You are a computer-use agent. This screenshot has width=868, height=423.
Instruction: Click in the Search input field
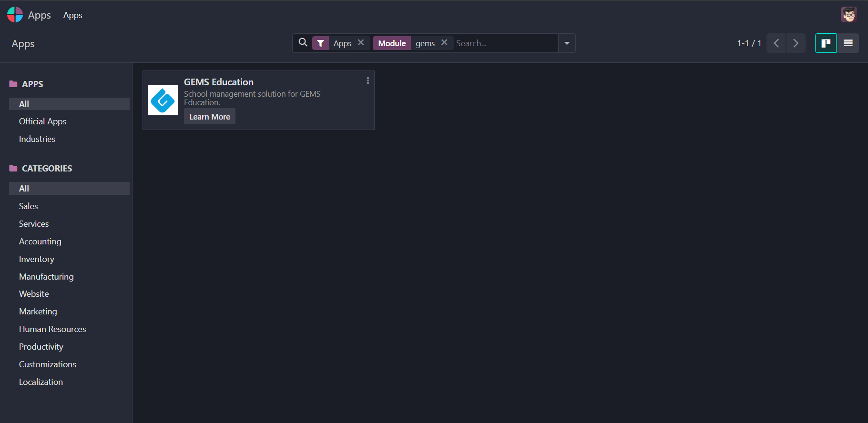[504, 43]
